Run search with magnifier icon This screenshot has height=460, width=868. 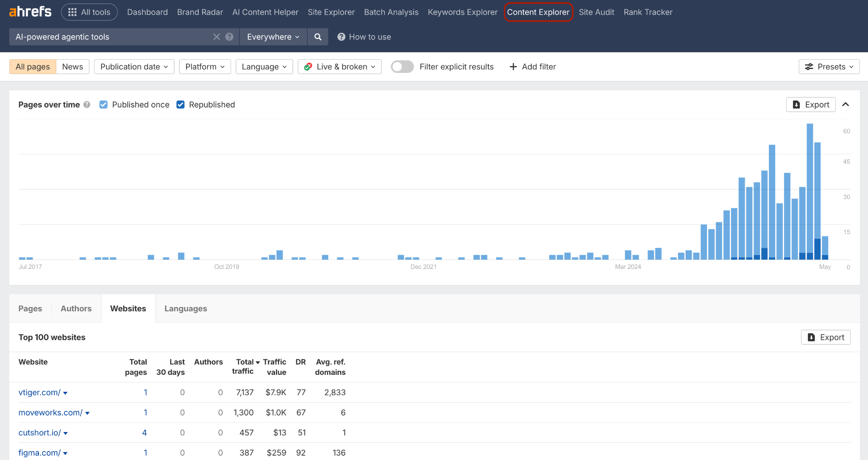pyautogui.click(x=318, y=37)
